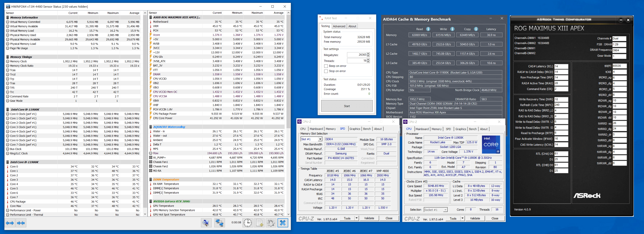644x234 pixels.
Task: Click the expand columns arrows icon in HWiNFO
Action: (10, 223)
